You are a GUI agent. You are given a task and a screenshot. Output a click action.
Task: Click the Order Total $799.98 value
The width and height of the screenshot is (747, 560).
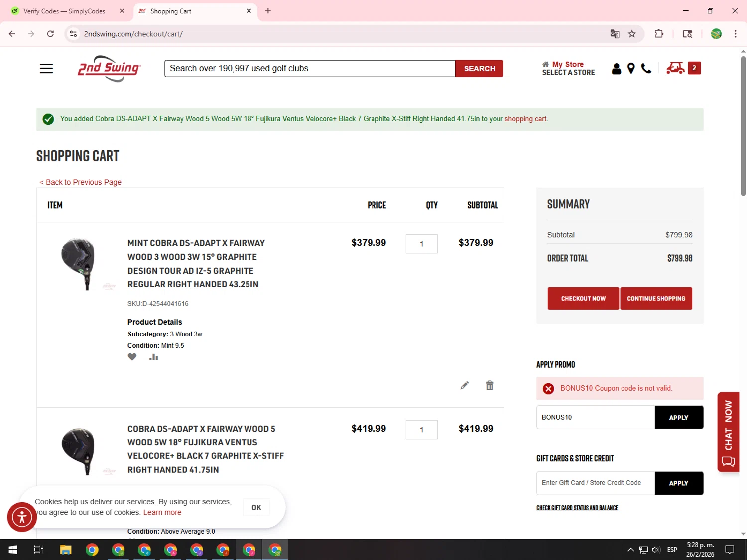[x=680, y=258]
